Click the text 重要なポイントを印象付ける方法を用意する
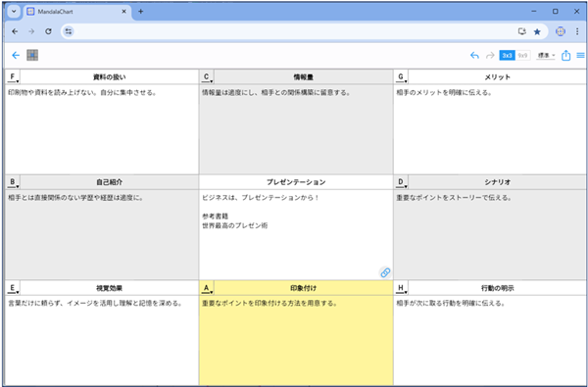The height and width of the screenshot is (387, 588). pos(269,304)
